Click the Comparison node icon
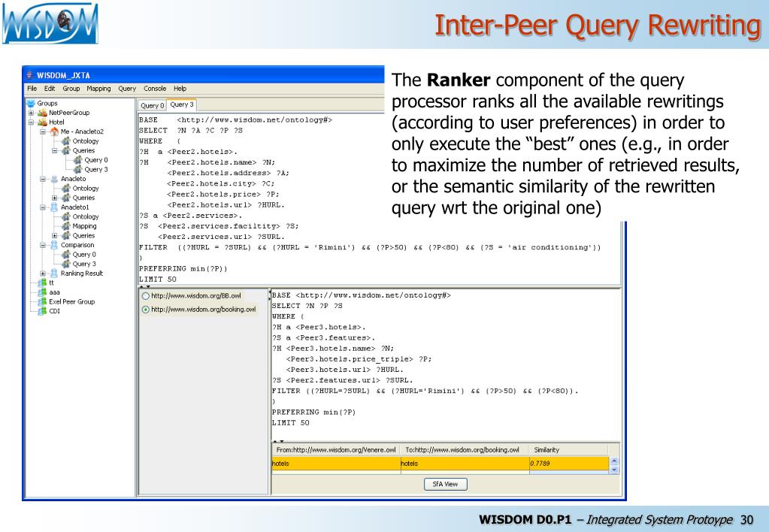769x532 pixels. [54, 245]
